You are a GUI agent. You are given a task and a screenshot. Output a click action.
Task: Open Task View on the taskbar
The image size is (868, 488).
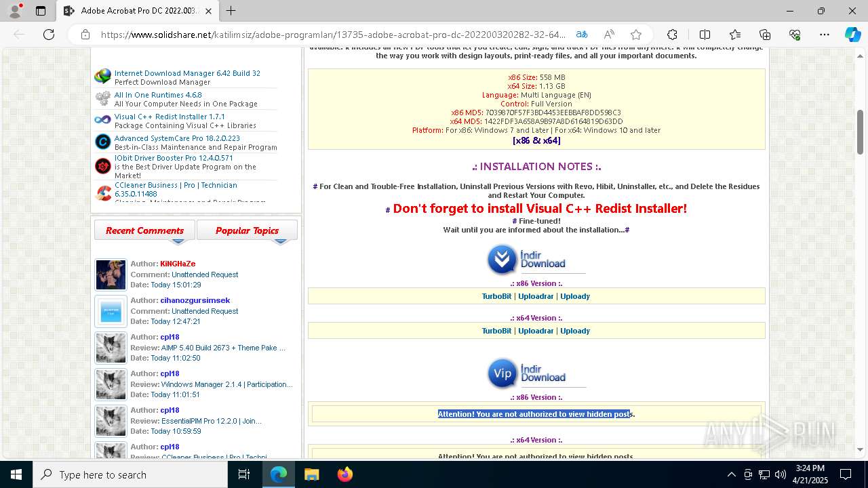[x=244, y=474]
